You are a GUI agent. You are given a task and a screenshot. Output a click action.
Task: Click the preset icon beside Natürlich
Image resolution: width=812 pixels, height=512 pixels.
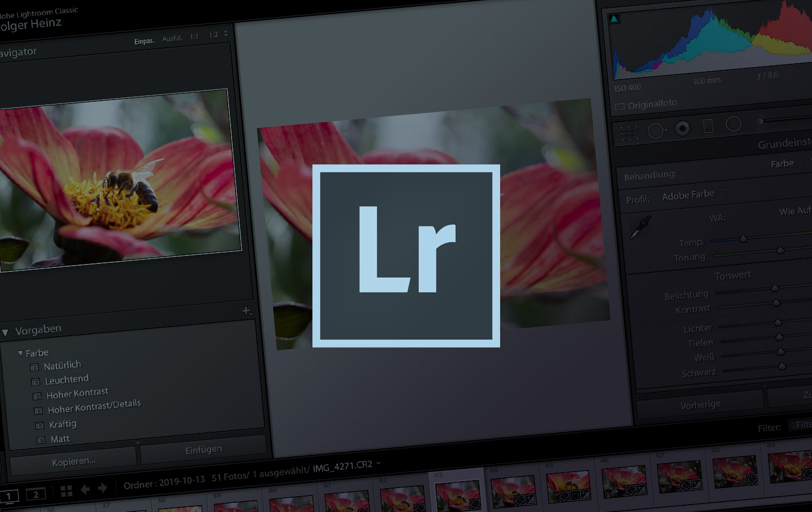[x=34, y=368]
